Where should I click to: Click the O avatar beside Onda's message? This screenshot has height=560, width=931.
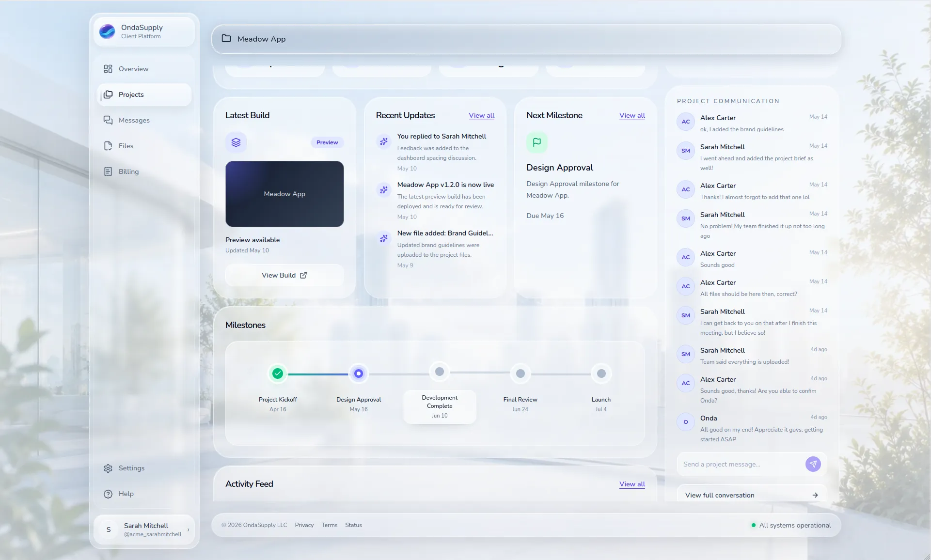tap(686, 422)
